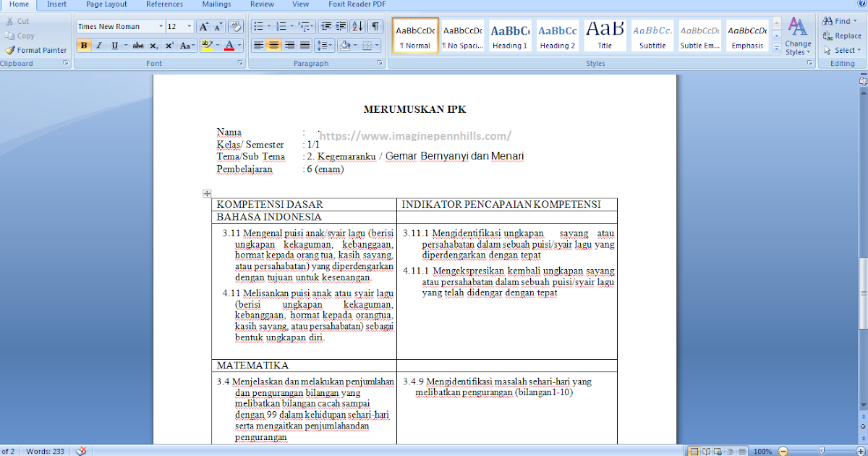Toggle center alignment
Viewport: 868px width, 456px height.
pyautogui.click(x=274, y=46)
